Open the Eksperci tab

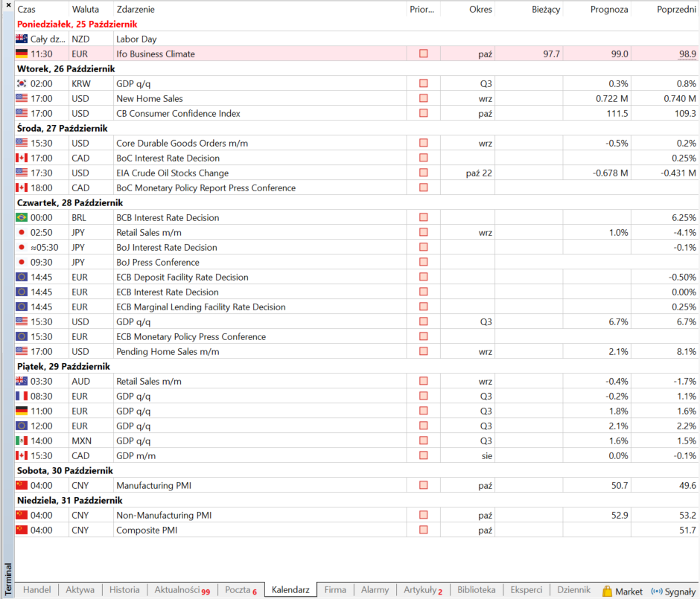tap(526, 589)
